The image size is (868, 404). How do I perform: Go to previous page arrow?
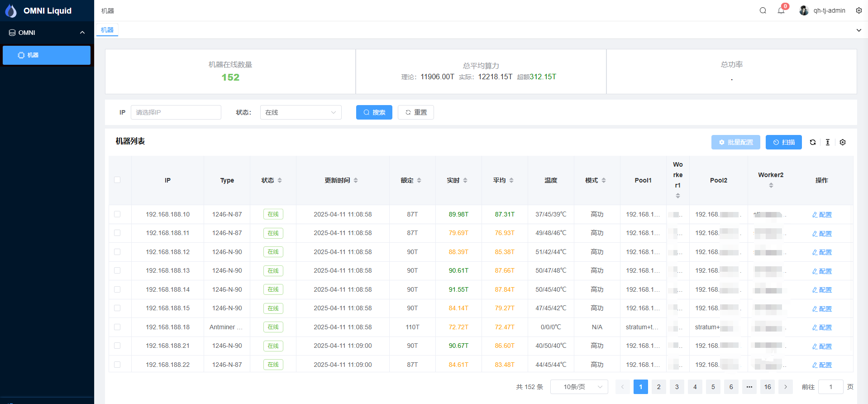(623, 387)
